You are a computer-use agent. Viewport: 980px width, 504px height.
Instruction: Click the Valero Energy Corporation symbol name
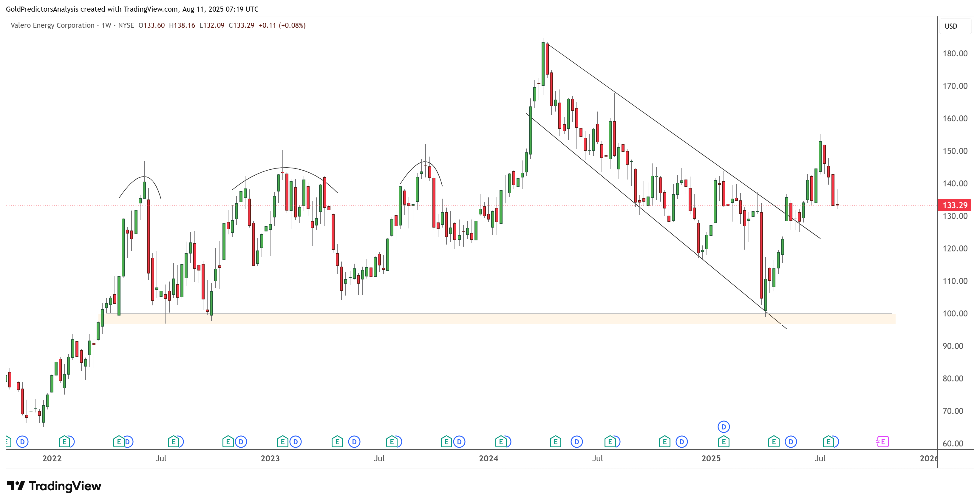[x=52, y=25]
